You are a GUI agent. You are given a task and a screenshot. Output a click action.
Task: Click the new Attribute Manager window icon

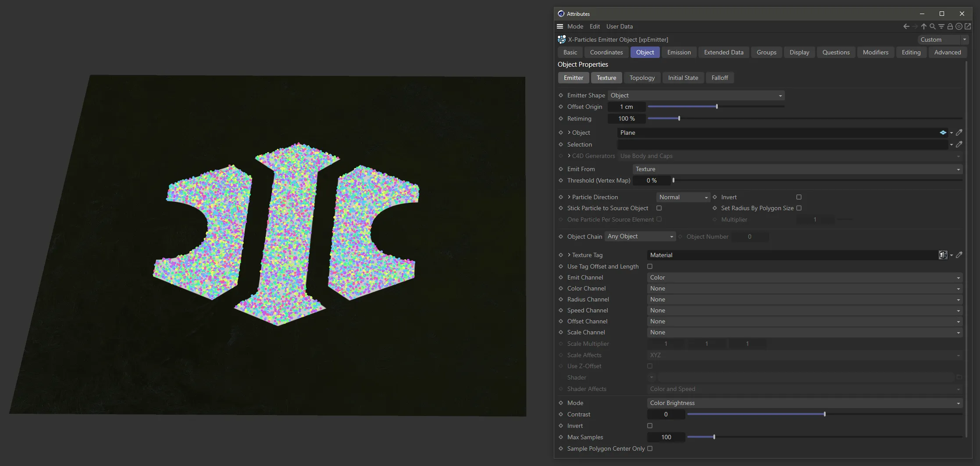tap(968, 26)
